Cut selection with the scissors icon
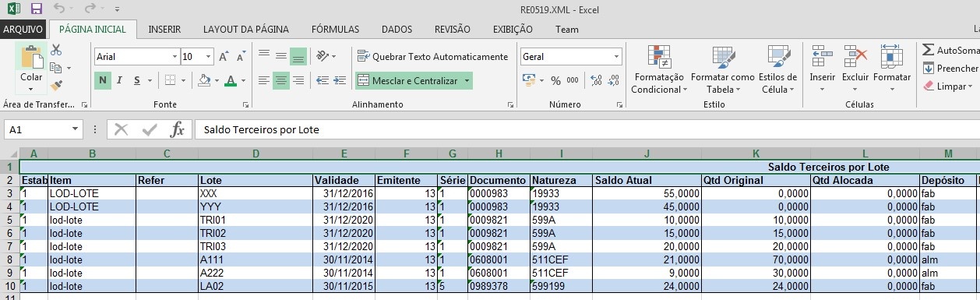 tap(56, 50)
